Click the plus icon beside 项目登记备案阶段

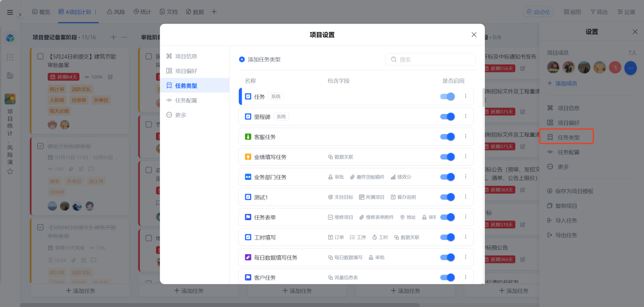113,37
